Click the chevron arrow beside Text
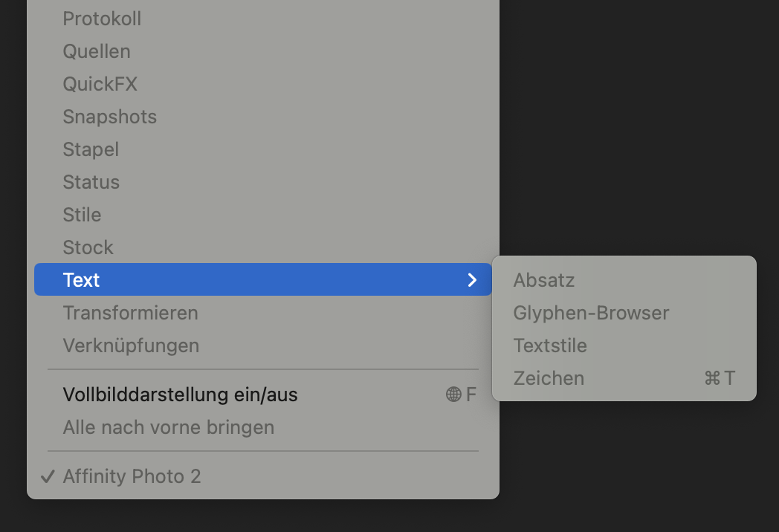This screenshot has height=532, width=779. coord(472,280)
